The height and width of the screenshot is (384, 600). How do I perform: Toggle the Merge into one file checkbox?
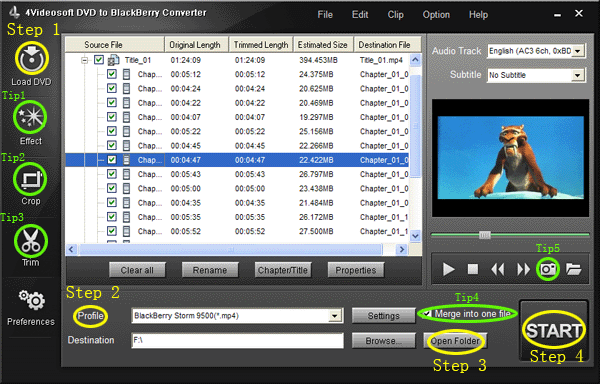(x=427, y=314)
